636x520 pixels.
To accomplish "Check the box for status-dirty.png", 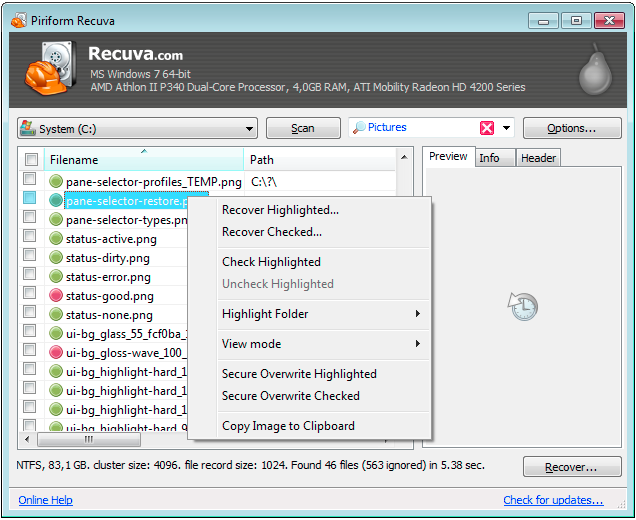I will click(29, 255).
